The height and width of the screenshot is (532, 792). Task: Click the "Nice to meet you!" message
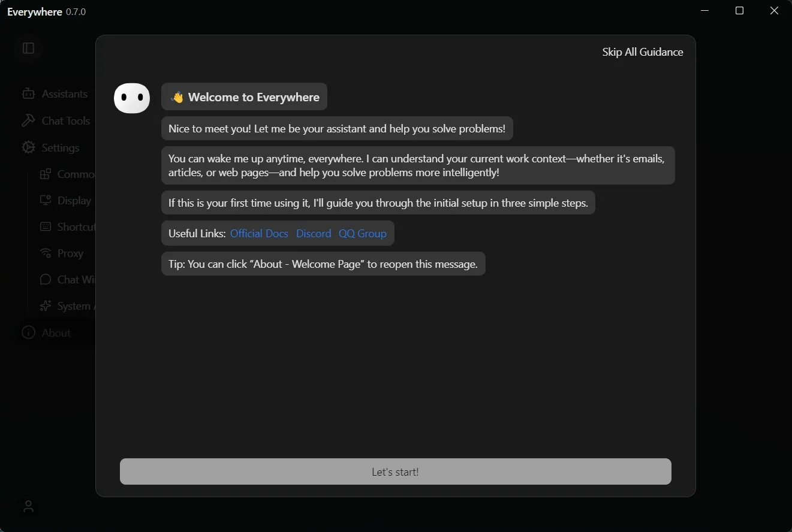[337, 129]
